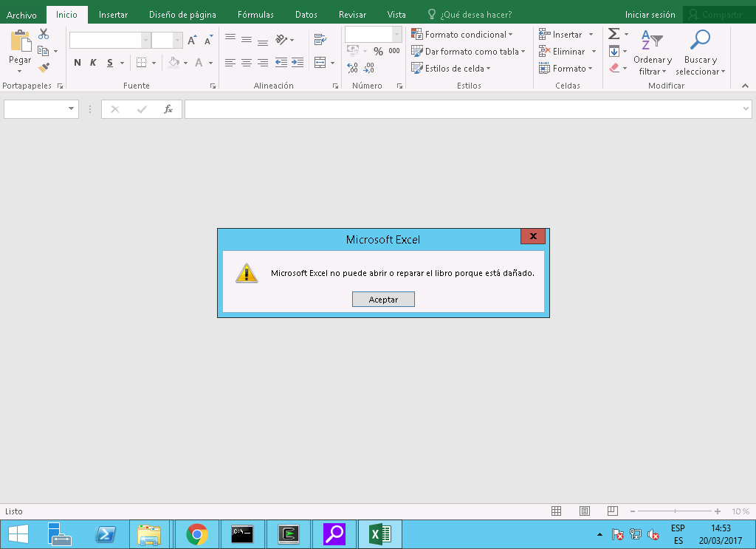The width and height of the screenshot is (756, 549).
Task: Open Estilos de celda dropdown
Action: (451, 69)
